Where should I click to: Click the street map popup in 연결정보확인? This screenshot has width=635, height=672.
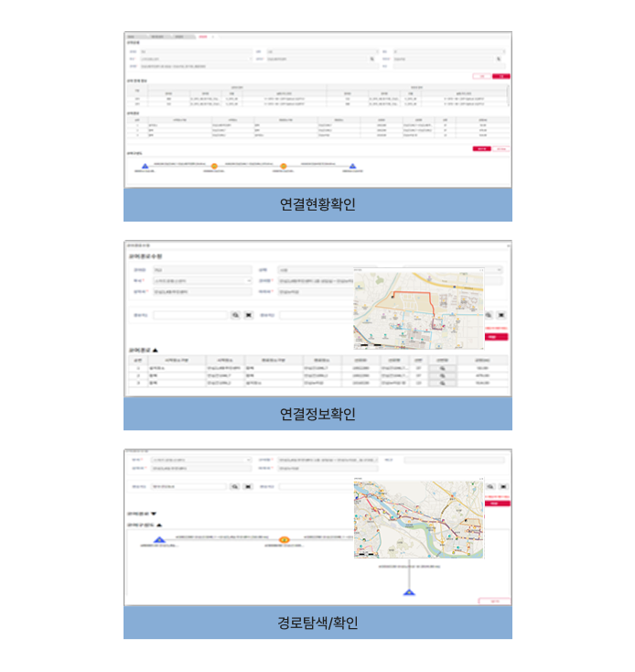click(417, 308)
